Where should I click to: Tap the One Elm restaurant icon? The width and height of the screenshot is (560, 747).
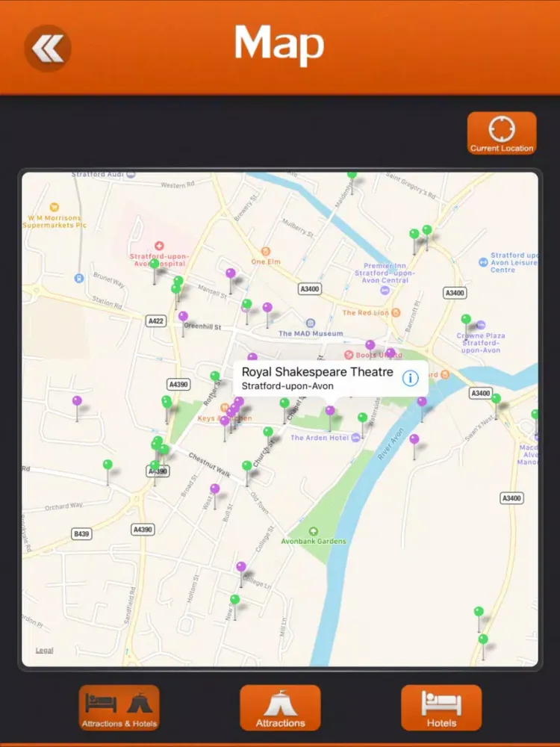click(266, 252)
